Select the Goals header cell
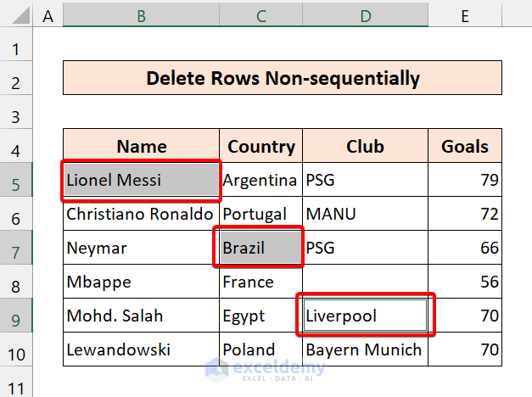This screenshot has width=532, height=397. 464,146
